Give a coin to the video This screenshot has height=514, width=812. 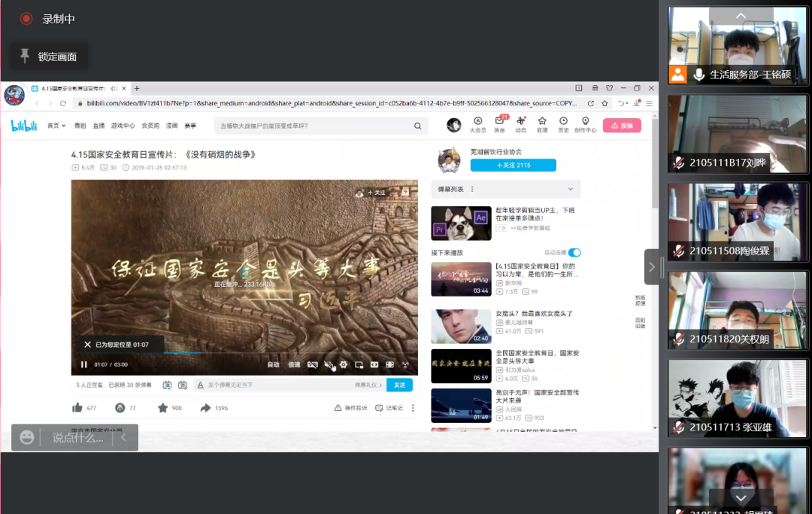coord(120,408)
